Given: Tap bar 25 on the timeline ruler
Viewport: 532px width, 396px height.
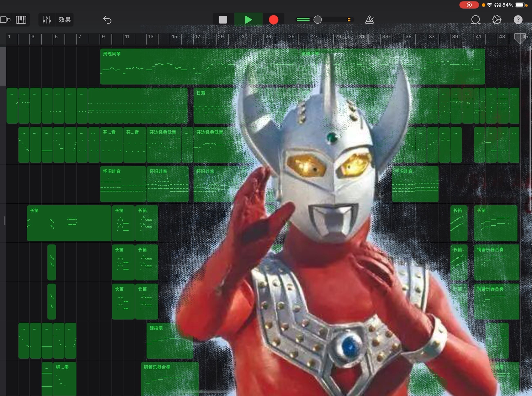Looking at the screenshot, I should 292,37.
